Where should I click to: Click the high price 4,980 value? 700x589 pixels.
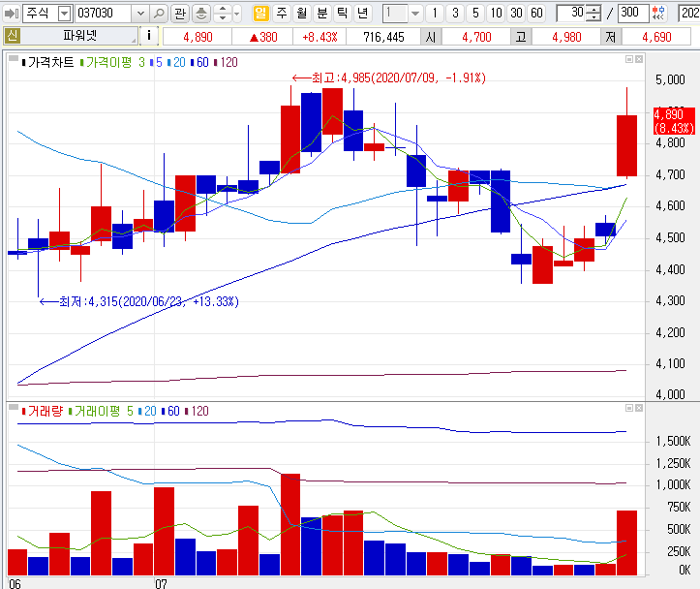[566, 37]
